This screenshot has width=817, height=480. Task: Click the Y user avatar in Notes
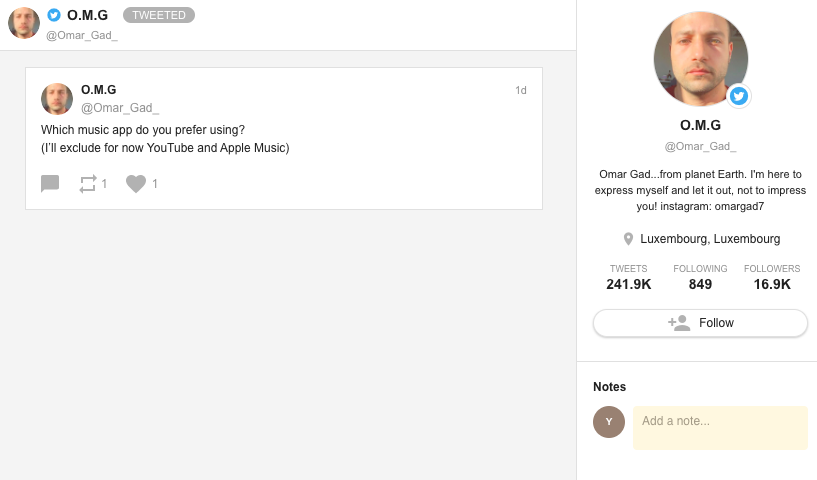(609, 422)
